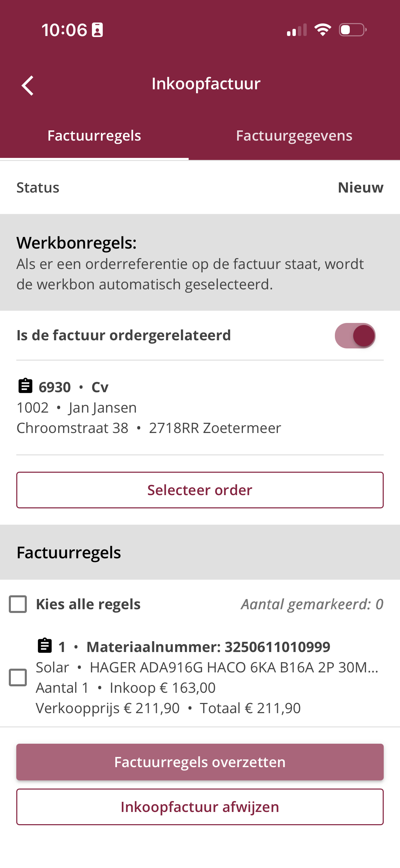Tap the 'Aantal gemarkeerd: 0' counter
400x868 pixels.
312,604
